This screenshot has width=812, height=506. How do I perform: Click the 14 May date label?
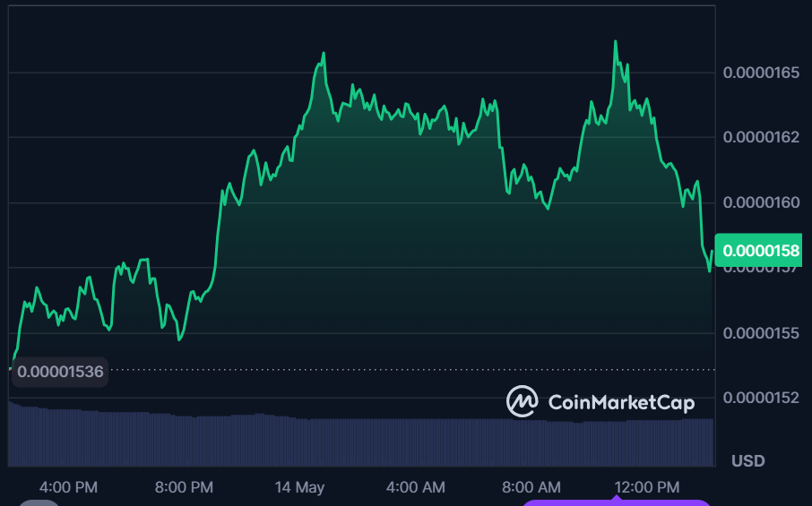(x=299, y=487)
